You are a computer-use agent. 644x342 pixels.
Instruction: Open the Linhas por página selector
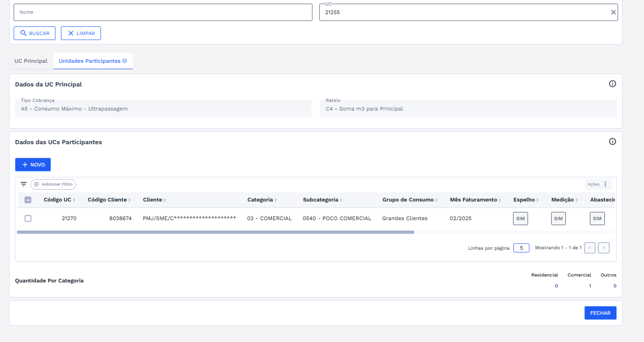point(521,248)
